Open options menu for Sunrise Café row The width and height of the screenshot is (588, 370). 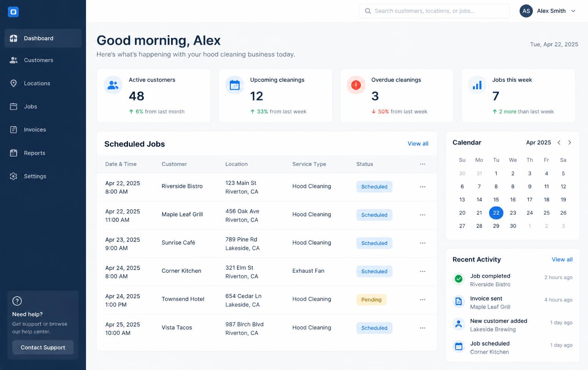[x=423, y=243]
